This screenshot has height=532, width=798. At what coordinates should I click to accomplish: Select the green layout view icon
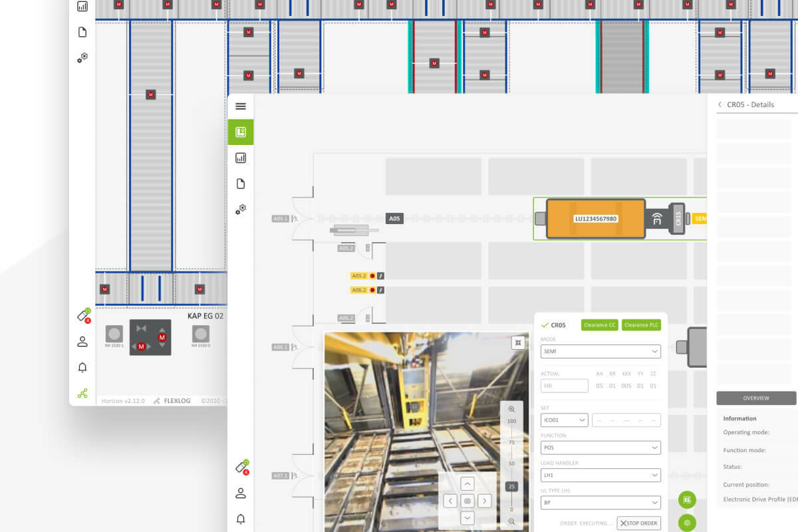tap(241, 132)
